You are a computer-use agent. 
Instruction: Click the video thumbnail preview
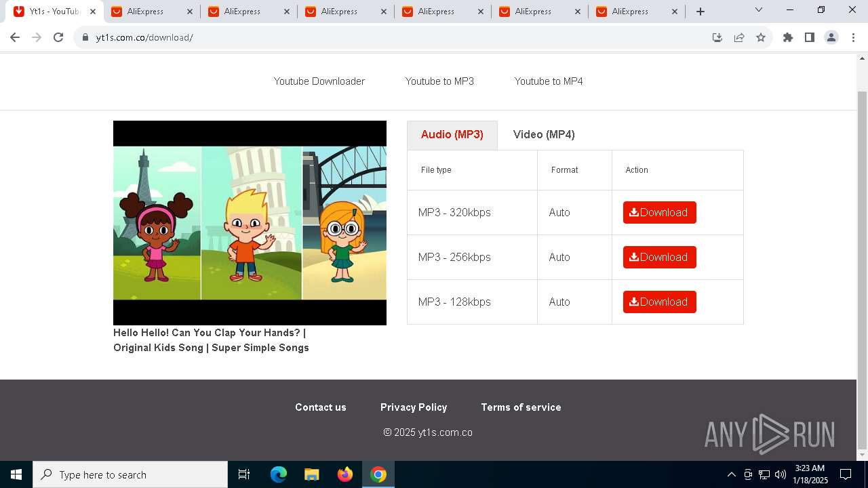(250, 223)
